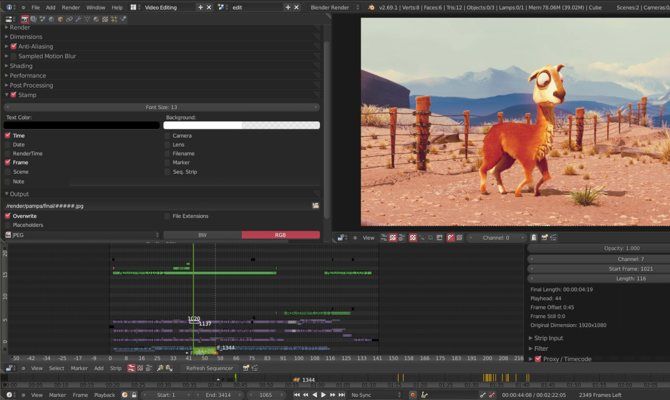Click the Blender info icon in top bar
This screenshot has height=400, width=670.
pos(8,7)
